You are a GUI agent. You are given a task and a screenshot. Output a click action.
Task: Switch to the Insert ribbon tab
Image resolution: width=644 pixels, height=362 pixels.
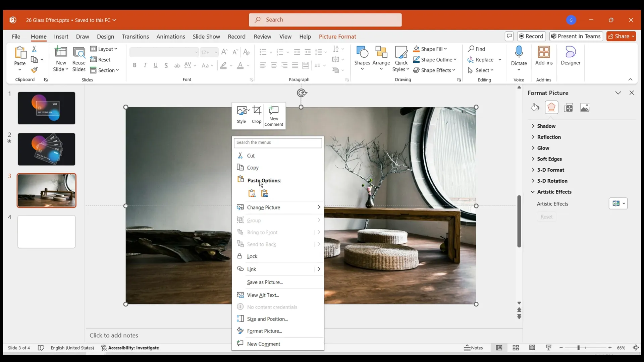[61, 37]
